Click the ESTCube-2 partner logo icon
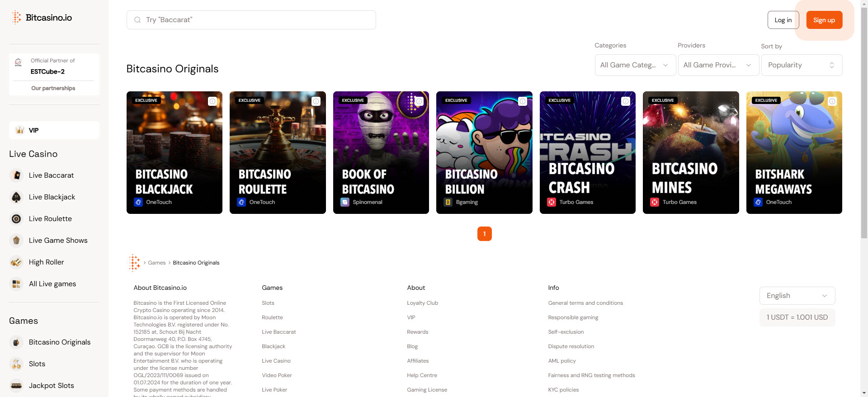This screenshot has height=397, width=868. click(19, 62)
